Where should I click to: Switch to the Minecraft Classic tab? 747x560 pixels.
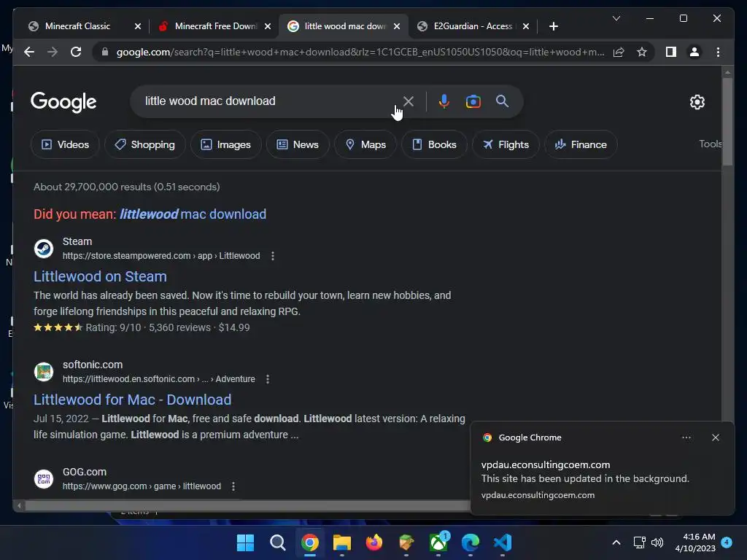(77, 26)
